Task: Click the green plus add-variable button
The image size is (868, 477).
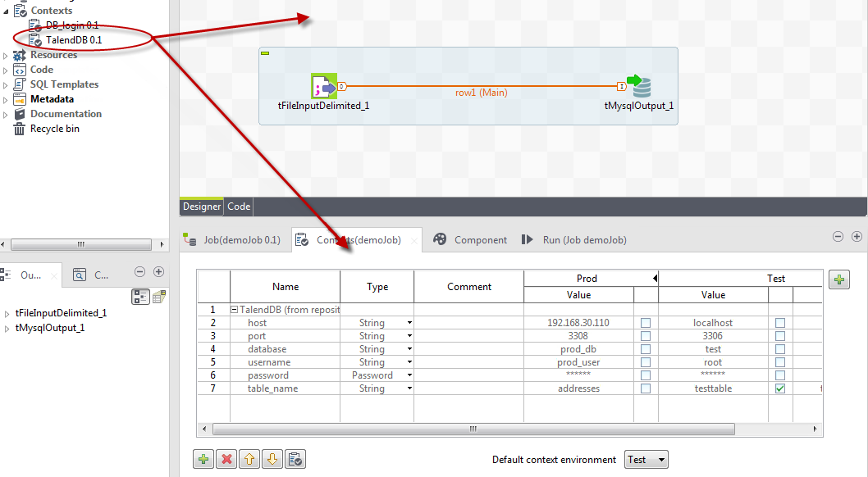Action: 203,460
